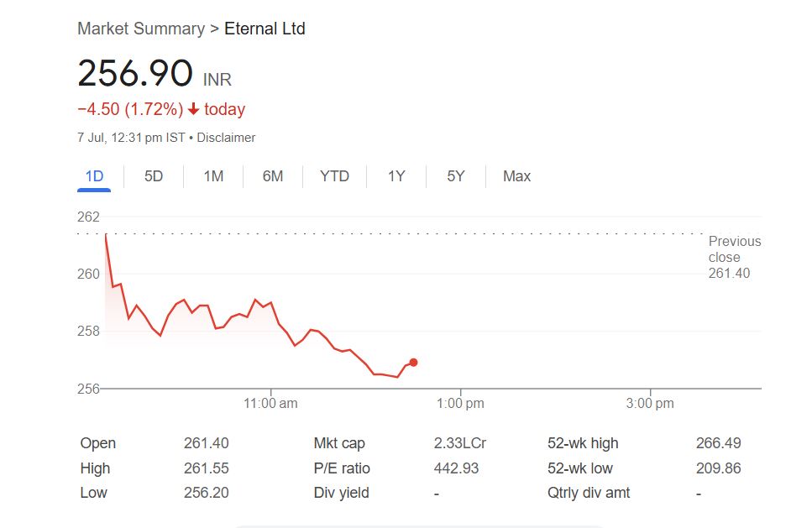Show the YTD chart view
Image resolution: width=812 pixels, height=528 pixels.
click(x=334, y=176)
